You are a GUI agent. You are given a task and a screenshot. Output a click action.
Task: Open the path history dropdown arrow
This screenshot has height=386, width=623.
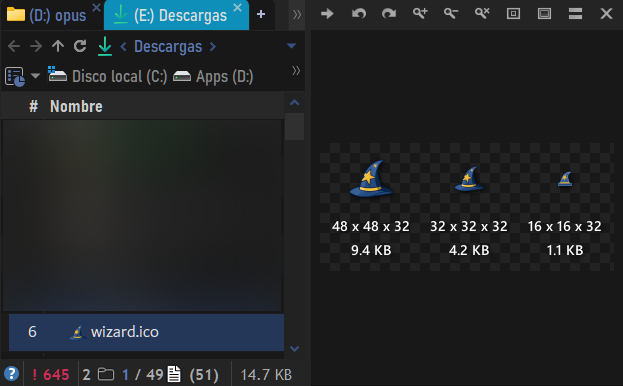pyautogui.click(x=292, y=46)
